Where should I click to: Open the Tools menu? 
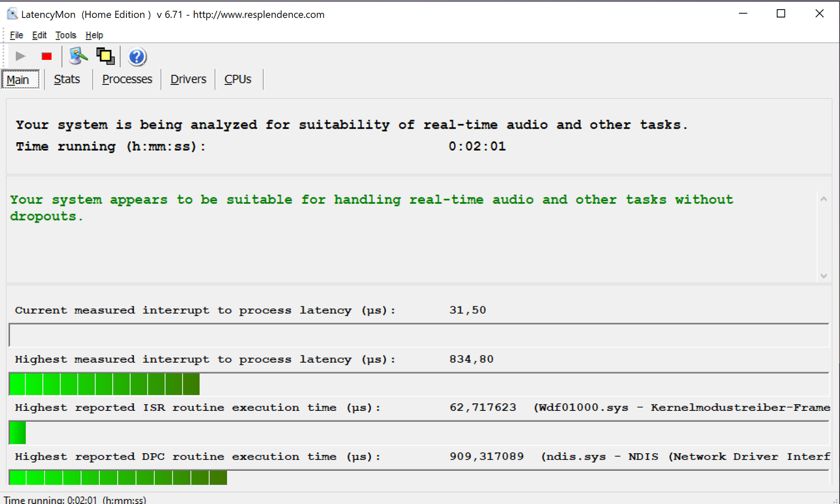[66, 35]
